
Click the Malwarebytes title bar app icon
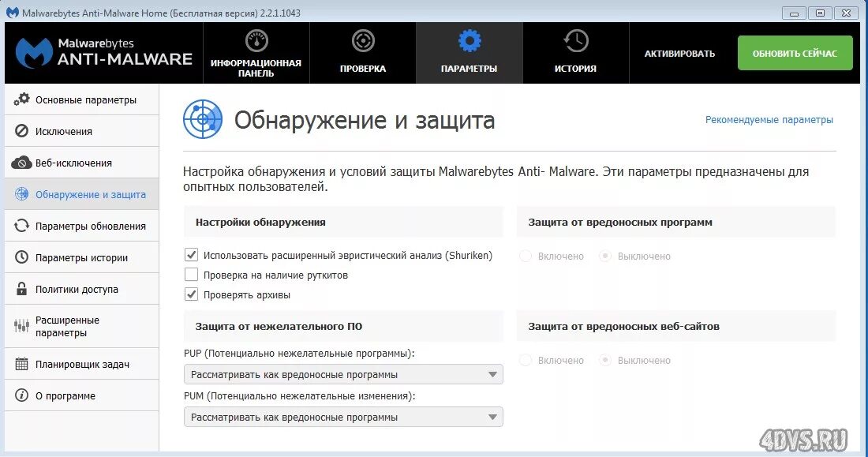click(x=12, y=12)
